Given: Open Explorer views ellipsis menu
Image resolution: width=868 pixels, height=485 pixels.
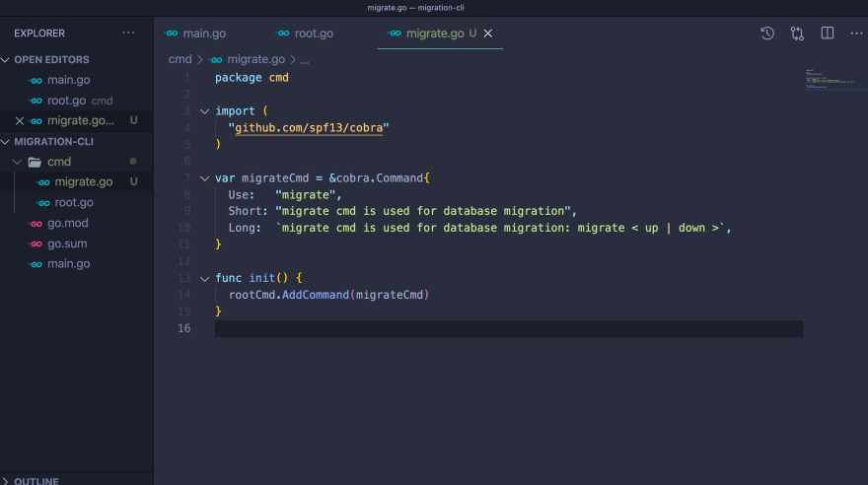Looking at the screenshot, I should click(128, 34).
